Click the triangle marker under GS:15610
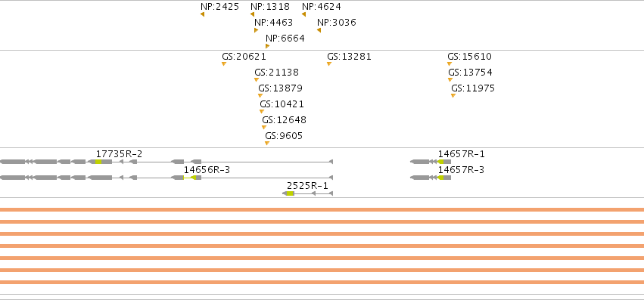The width and height of the screenshot is (644, 300). [x=450, y=63]
